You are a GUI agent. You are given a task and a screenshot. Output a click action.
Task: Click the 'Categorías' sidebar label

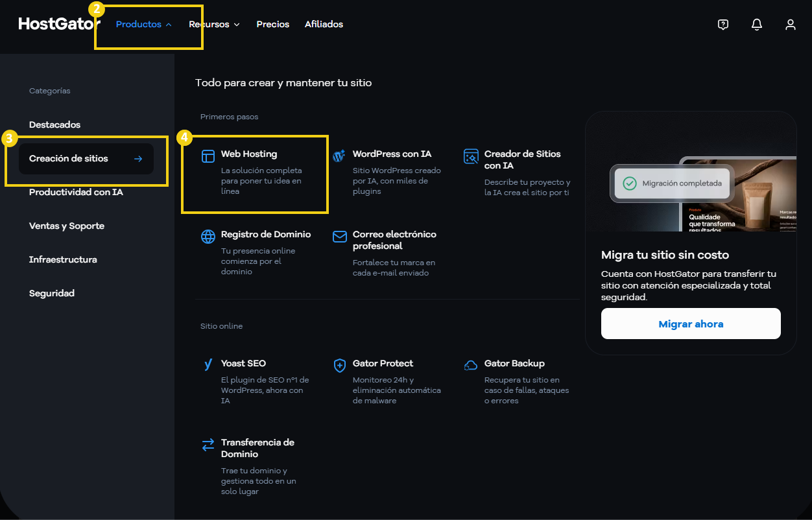click(x=49, y=91)
